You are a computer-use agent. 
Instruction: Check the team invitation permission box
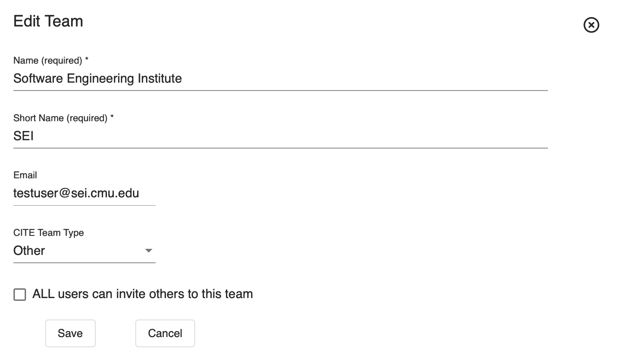pos(20,294)
